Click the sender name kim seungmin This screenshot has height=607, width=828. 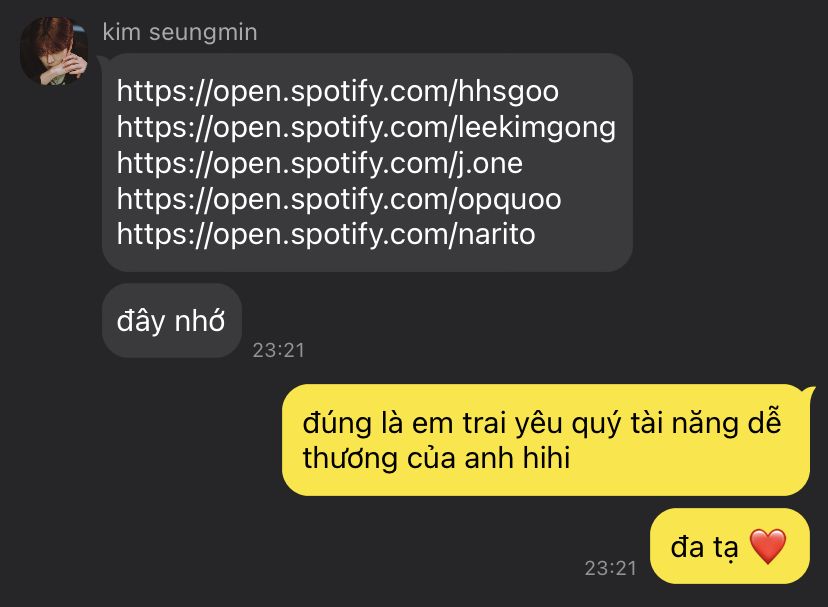[180, 32]
